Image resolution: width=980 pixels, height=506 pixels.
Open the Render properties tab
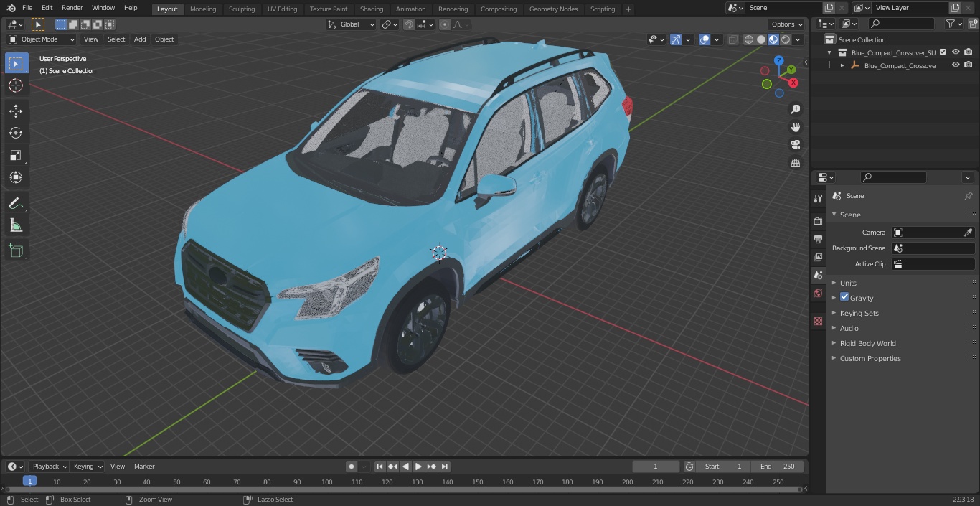(x=818, y=221)
